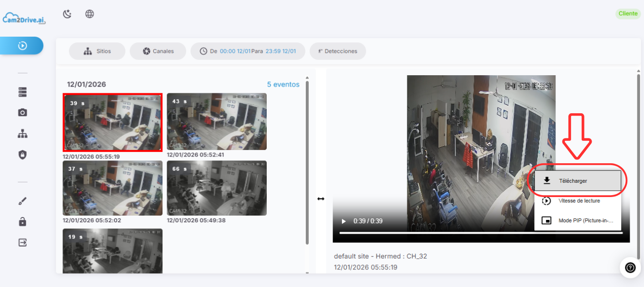Click the logout icon in sidebar

coord(22,242)
